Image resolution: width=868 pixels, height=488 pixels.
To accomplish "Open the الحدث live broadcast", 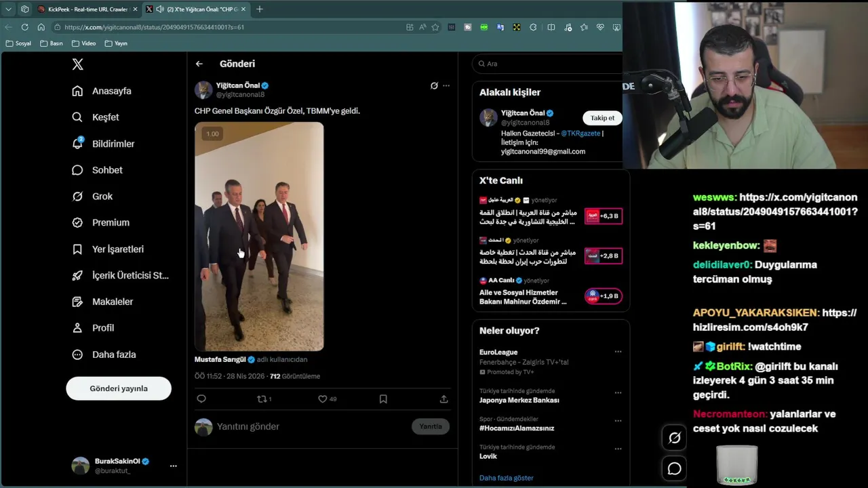I will click(x=551, y=251).
